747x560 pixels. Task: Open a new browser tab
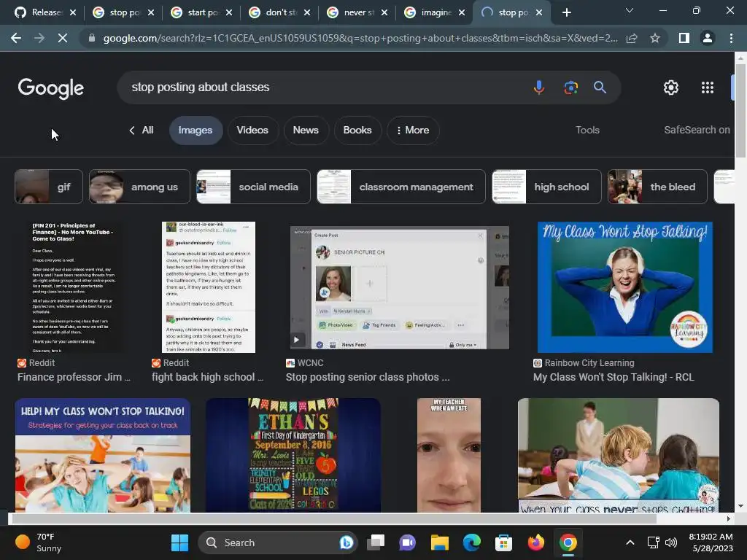(x=566, y=12)
